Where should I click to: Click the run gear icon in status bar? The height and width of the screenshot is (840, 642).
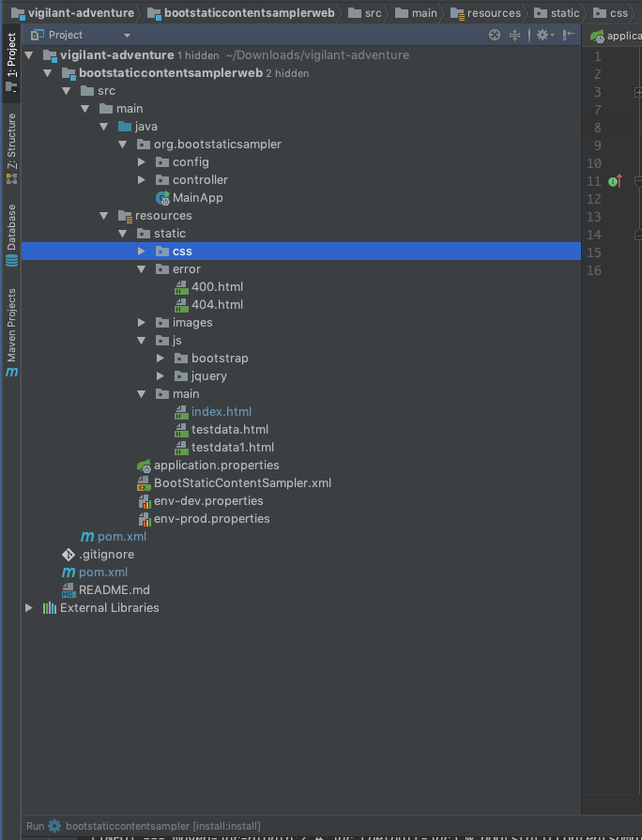point(54,826)
